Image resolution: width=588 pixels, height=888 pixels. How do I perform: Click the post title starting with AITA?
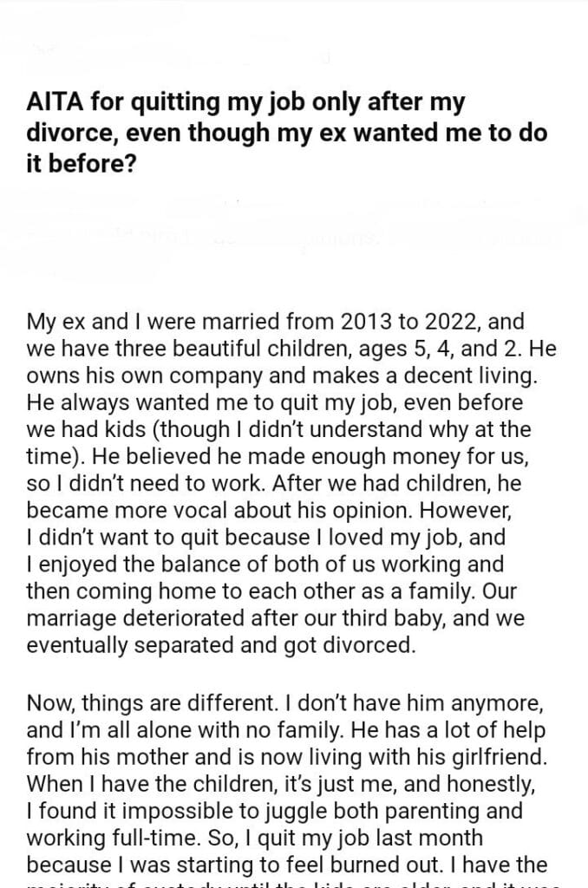(x=246, y=103)
